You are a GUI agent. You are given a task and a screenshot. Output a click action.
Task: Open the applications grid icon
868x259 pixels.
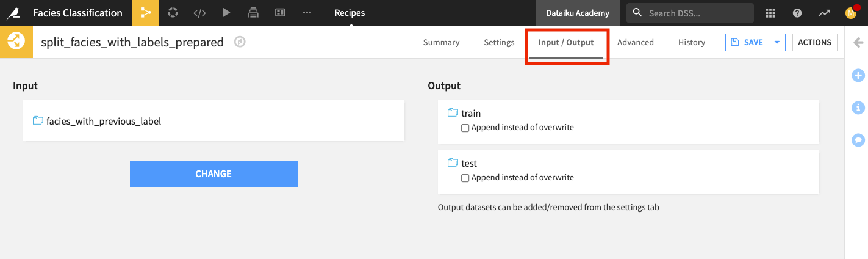point(770,13)
